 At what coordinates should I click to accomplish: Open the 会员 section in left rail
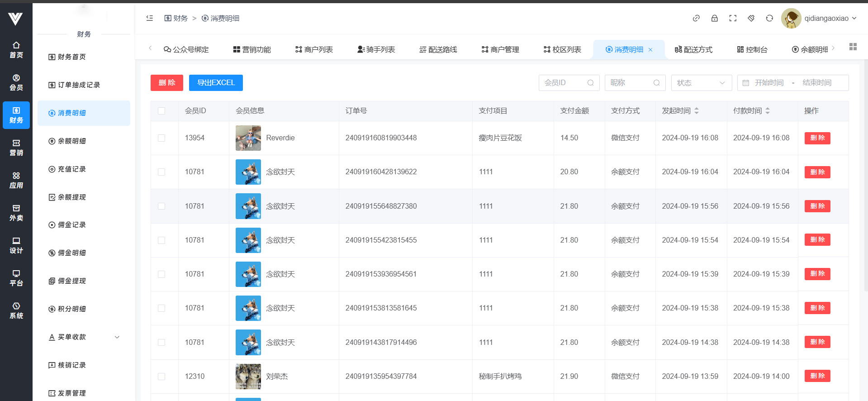(x=16, y=82)
